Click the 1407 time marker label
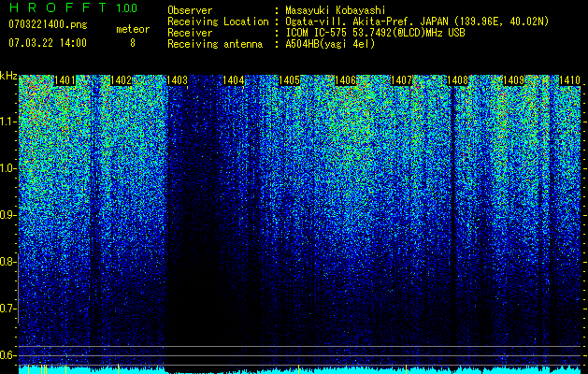 (402, 80)
